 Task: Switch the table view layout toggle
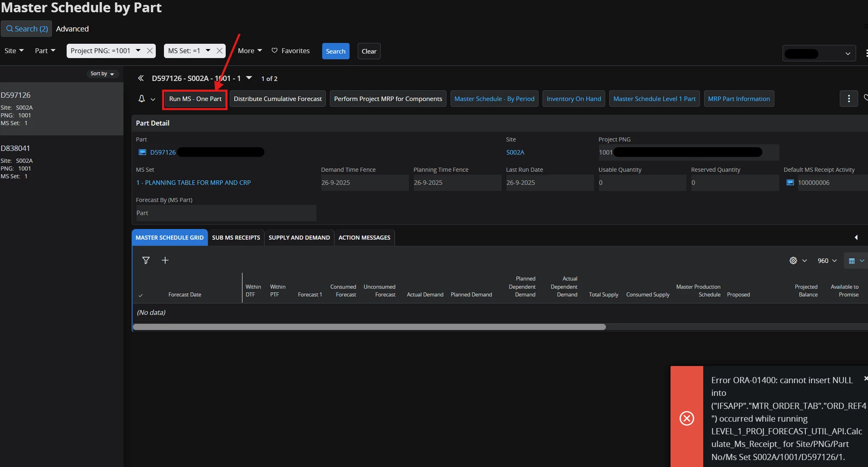[852, 260]
